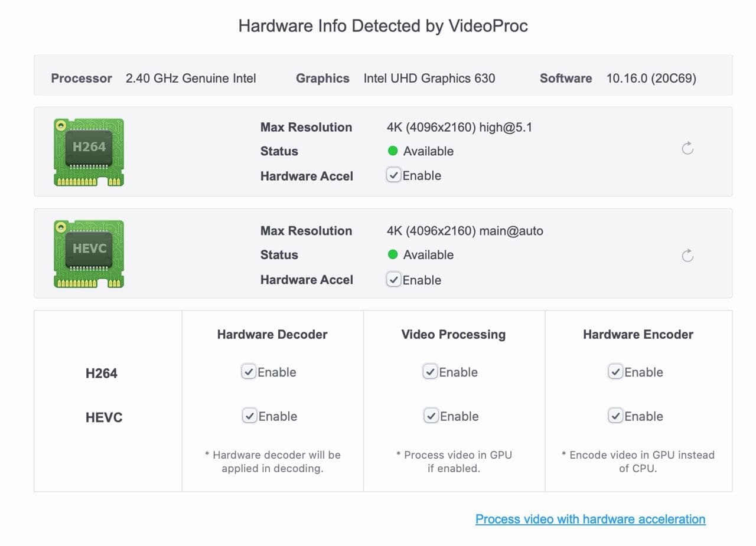The width and height of the screenshot is (756, 546).
Task: Click the HEVC chip icon
Action: click(x=89, y=254)
